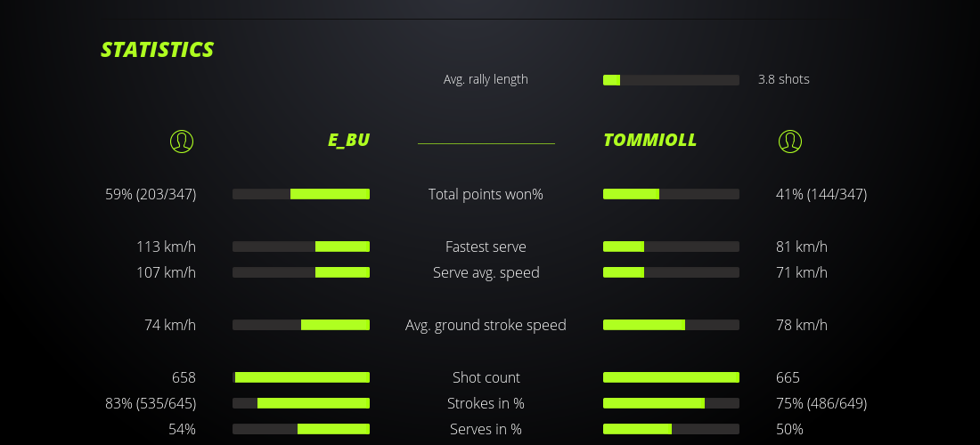Viewport: 980px width, 445px height.
Task: Click the Avg. ground stroke speed label
Action: point(486,325)
